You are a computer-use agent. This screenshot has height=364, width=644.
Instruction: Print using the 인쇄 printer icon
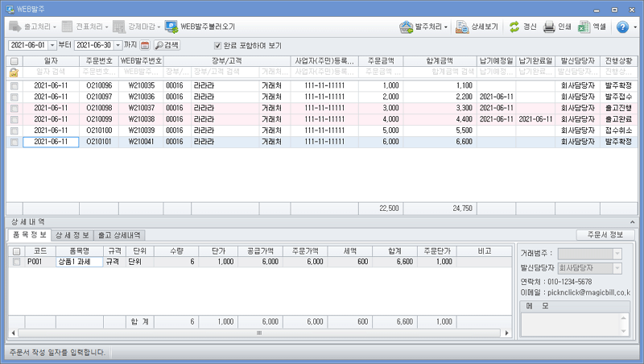(549, 27)
